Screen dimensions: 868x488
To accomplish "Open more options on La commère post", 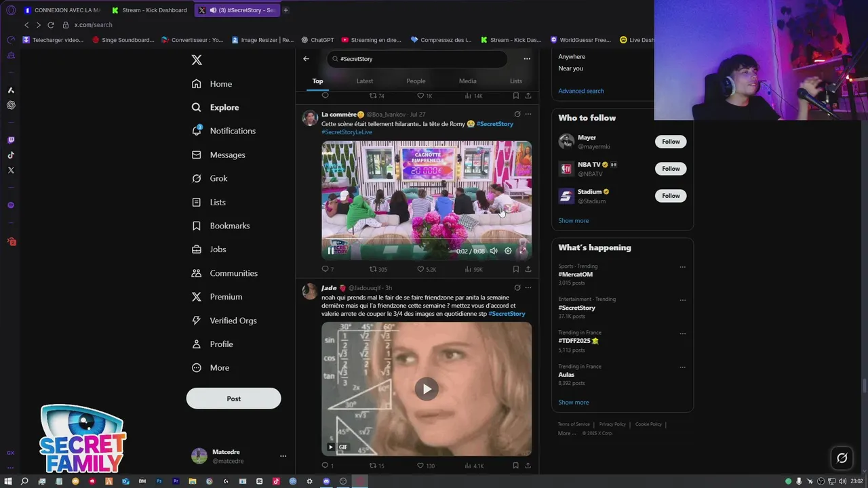I will coord(528,115).
